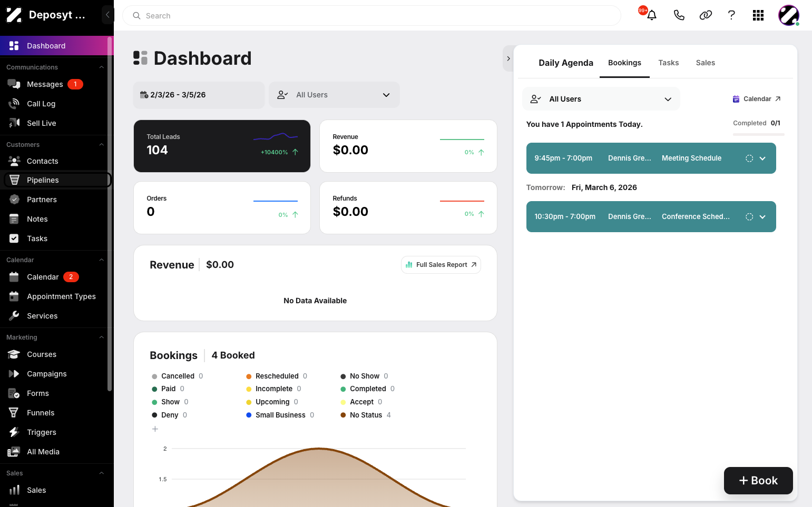
Task: Collapse the sidebar with arrow button
Action: [x=107, y=15]
